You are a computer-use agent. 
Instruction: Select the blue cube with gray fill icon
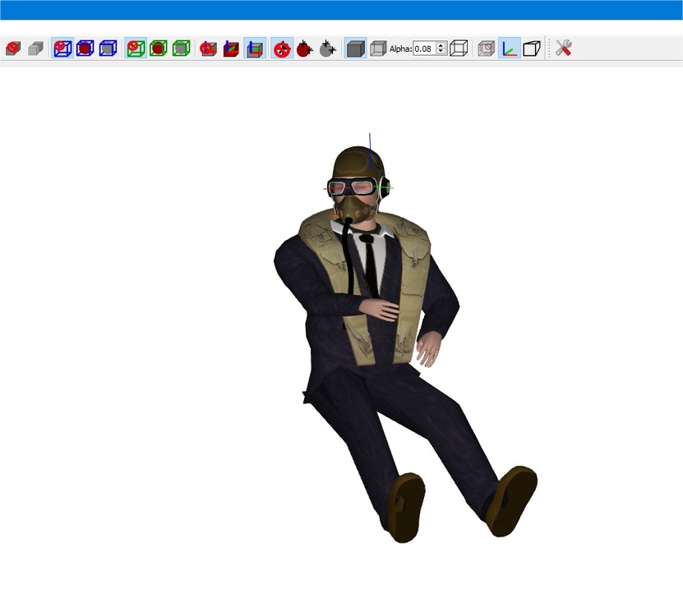108,48
